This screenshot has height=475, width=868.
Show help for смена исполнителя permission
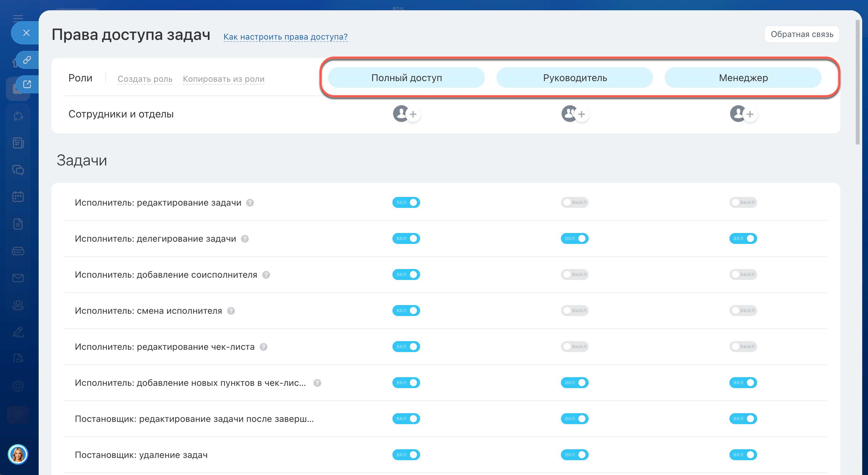[x=231, y=311]
